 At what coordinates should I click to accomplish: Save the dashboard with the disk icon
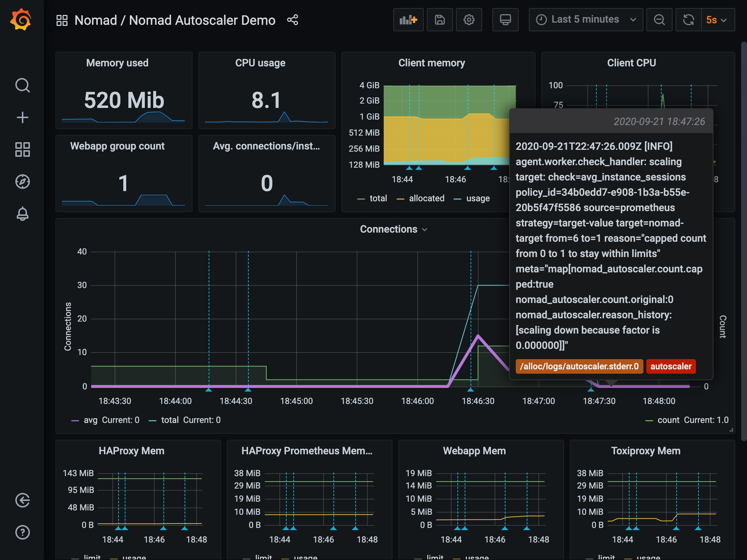[x=440, y=20]
